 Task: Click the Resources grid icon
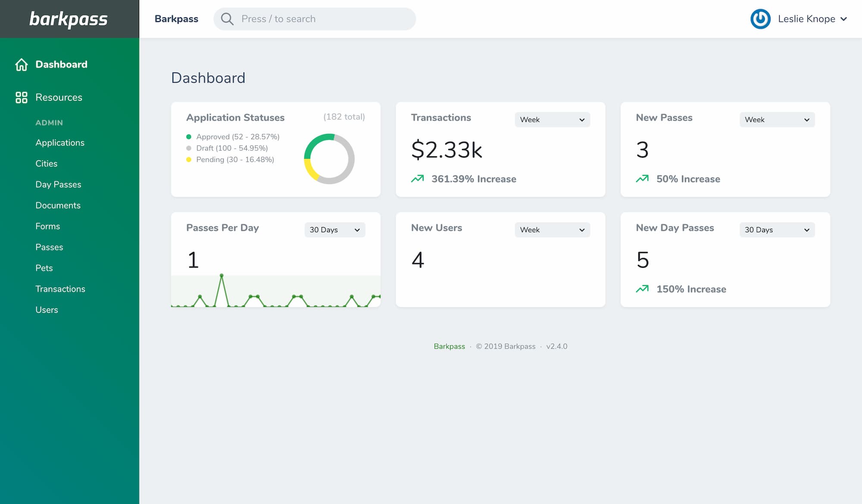click(21, 97)
